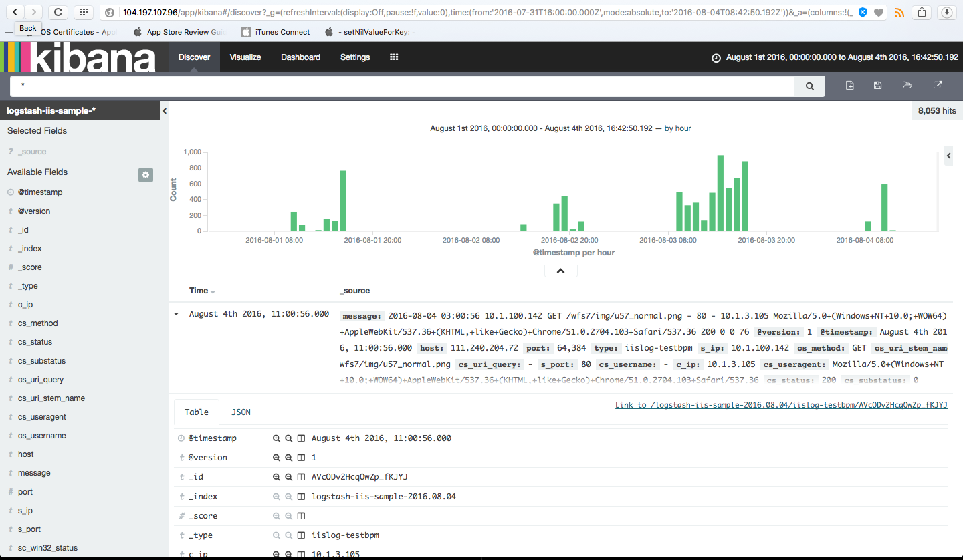Screen dimensions: 963x560
Task: Share the current search
Action: click(938, 86)
